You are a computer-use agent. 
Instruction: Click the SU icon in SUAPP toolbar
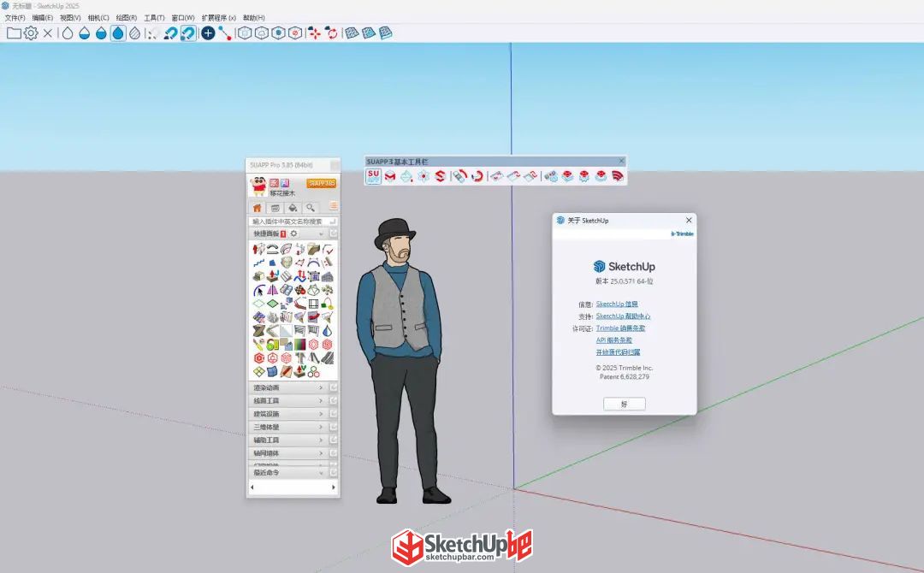tap(374, 176)
